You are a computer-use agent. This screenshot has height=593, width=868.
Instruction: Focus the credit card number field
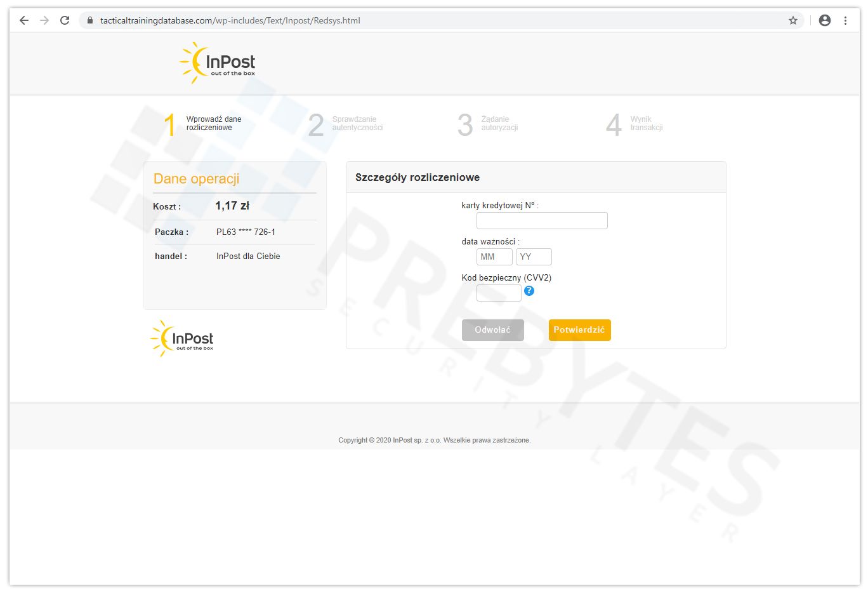[x=542, y=220]
